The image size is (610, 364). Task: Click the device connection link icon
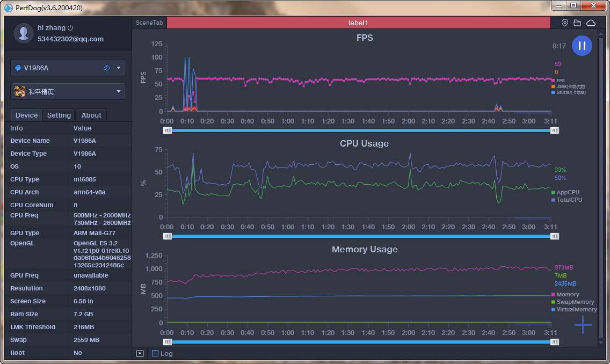coord(107,68)
